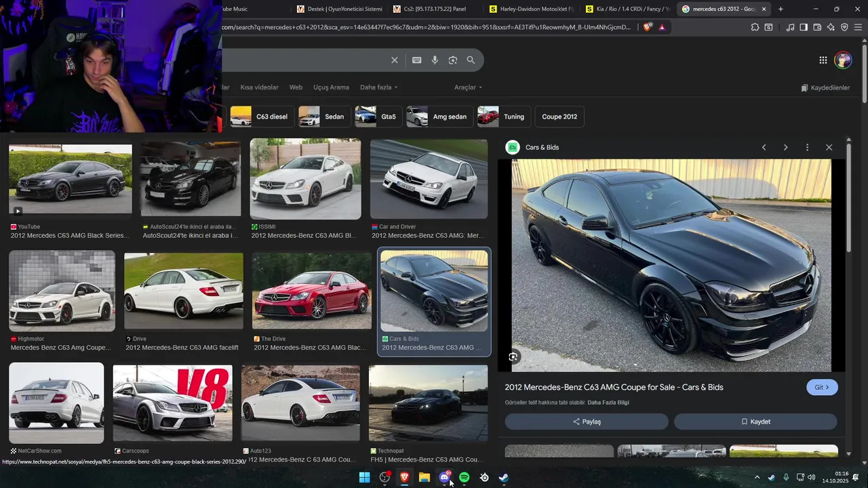Click the 'Paylaş' share button
The image size is (868, 488).
587,422
